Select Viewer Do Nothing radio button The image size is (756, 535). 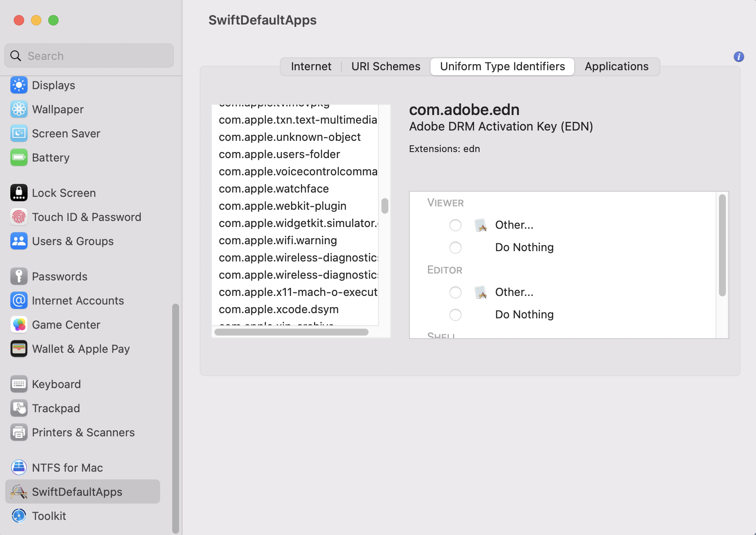point(455,248)
